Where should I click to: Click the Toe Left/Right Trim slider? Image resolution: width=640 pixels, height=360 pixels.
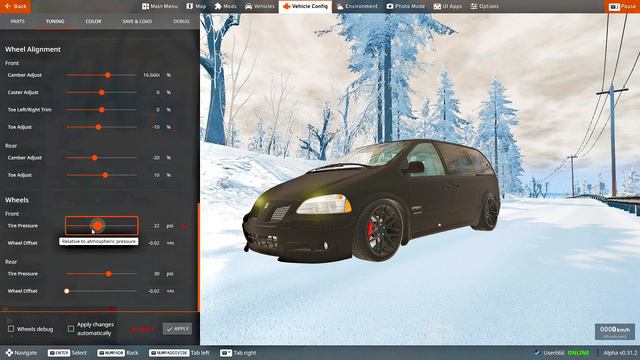point(101,110)
